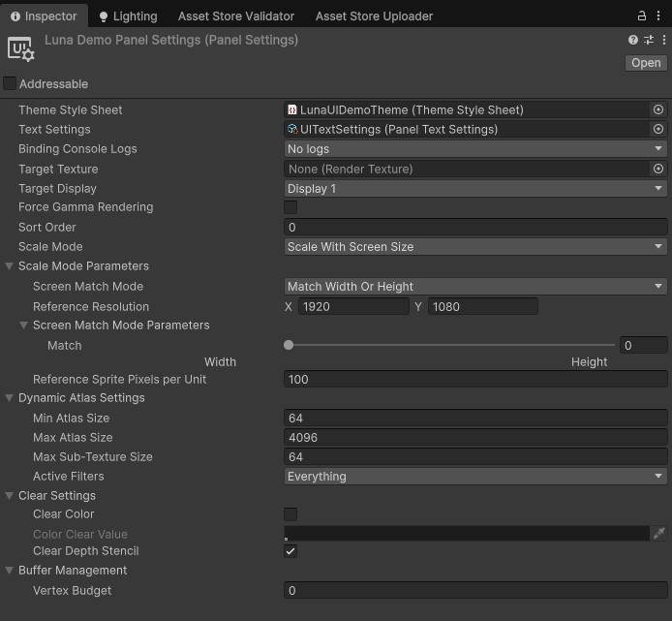
Task: Click the lock inspector icon
Action: point(642,16)
